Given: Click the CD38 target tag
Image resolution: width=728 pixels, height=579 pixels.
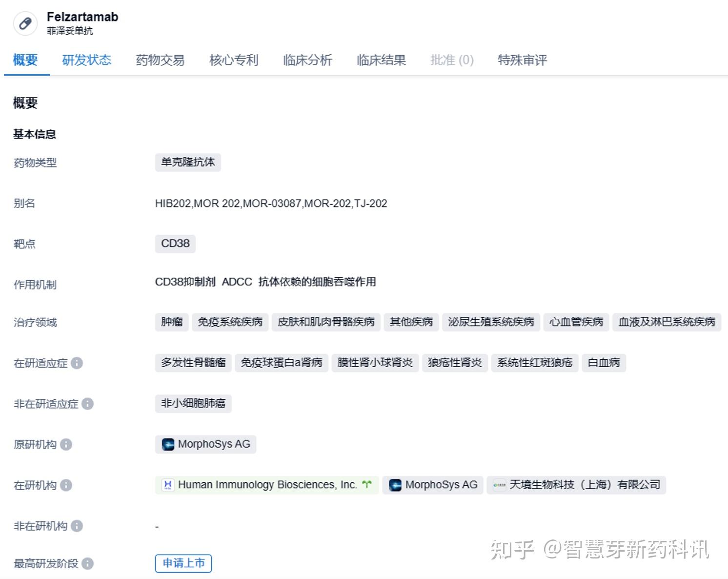Looking at the screenshot, I should point(175,244).
